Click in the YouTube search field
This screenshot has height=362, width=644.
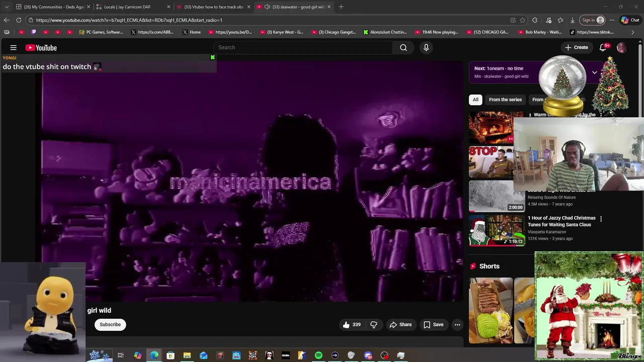303,47
